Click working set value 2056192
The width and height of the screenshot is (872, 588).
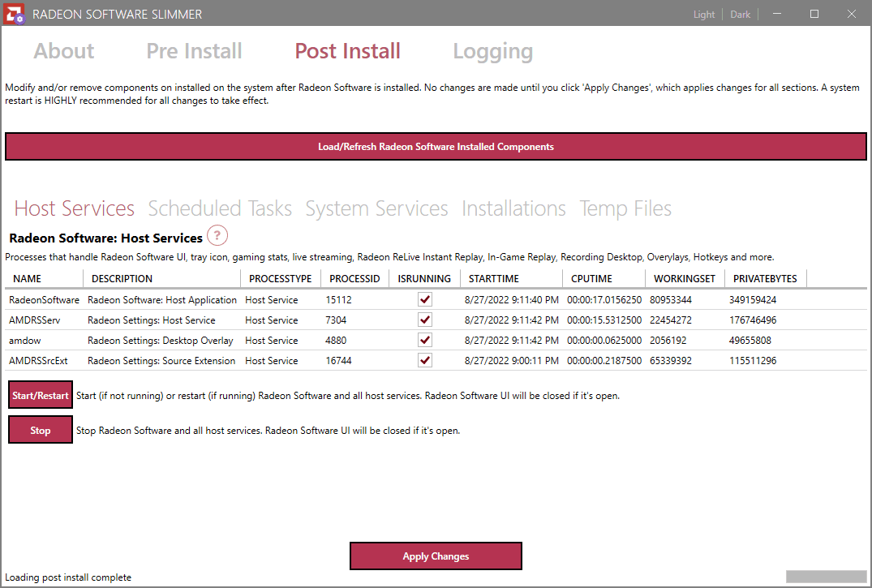(x=668, y=341)
